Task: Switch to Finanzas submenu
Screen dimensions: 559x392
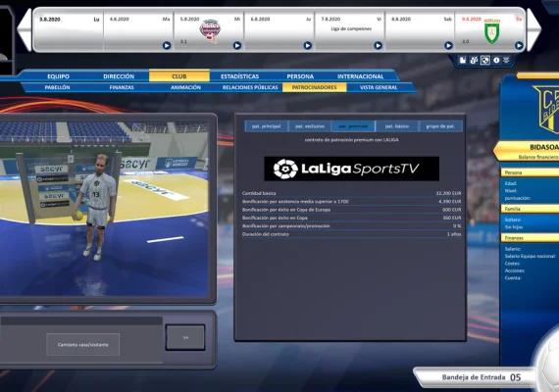Action: [122, 87]
